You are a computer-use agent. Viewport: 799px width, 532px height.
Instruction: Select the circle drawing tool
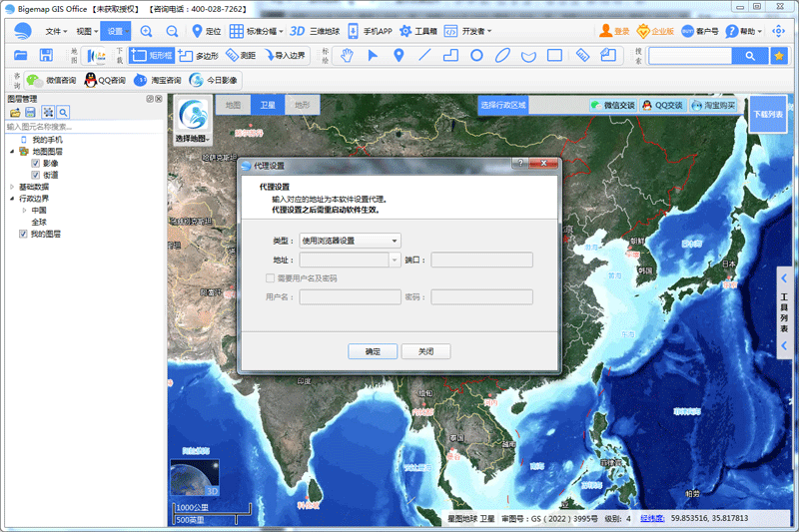[476, 55]
